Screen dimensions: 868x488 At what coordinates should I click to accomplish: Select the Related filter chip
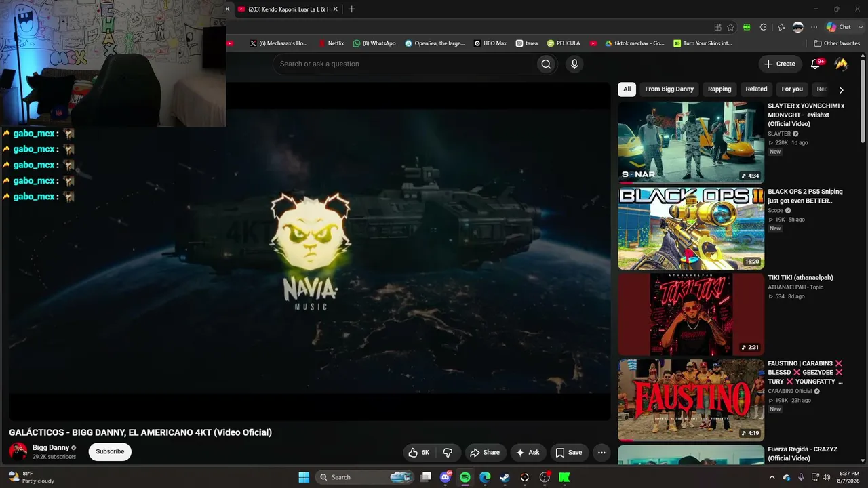[756, 89]
